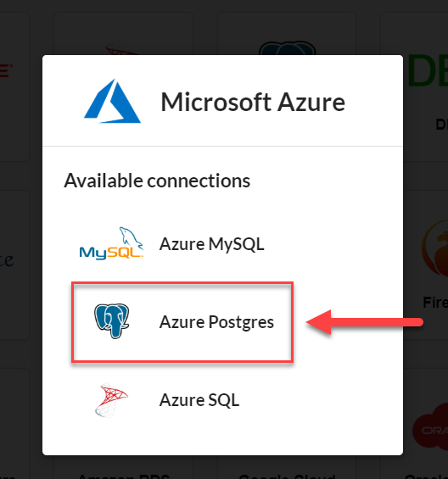Click the PostgreSQL elephant icon in the dialog

pos(112,321)
